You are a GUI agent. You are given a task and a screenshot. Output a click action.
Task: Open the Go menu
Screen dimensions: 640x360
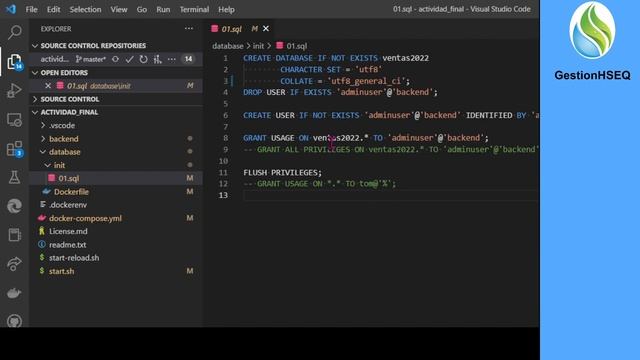[142, 9]
